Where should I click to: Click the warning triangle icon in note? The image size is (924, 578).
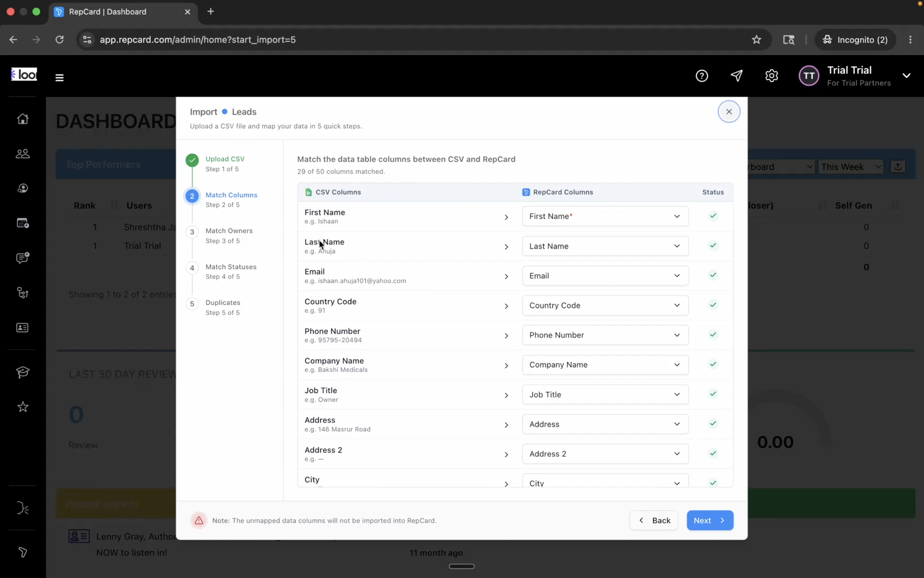coord(199,520)
